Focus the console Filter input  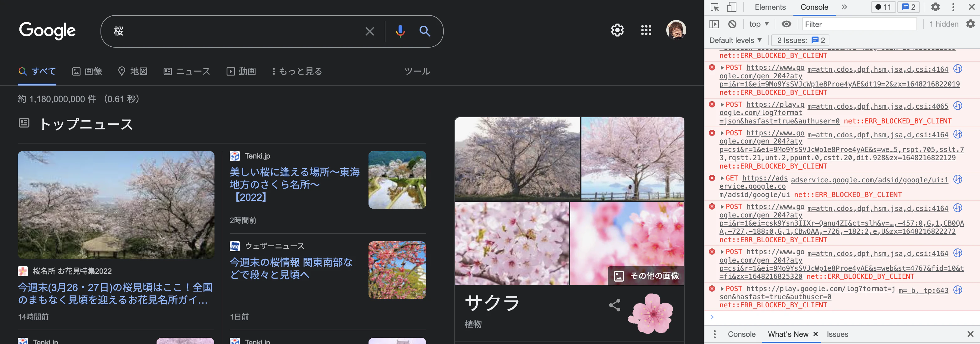pyautogui.click(x=859, y=24)
